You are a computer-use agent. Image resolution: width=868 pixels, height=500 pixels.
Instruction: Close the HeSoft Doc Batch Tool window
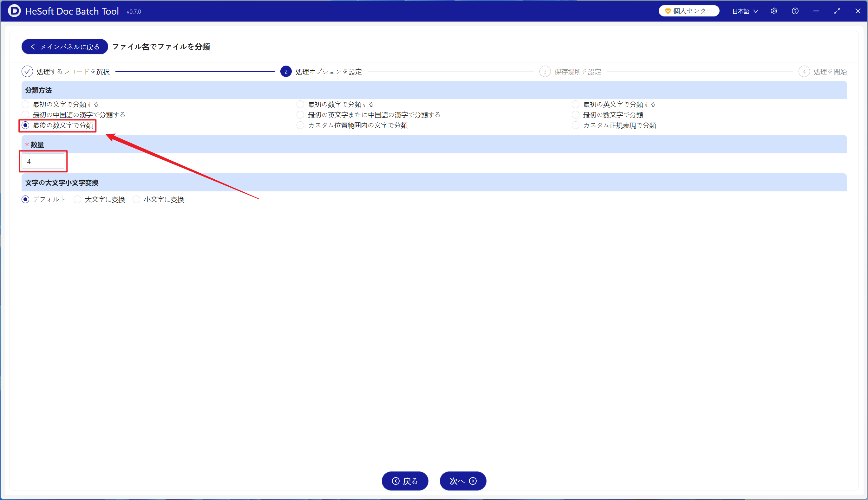click(x=858, y=11)
